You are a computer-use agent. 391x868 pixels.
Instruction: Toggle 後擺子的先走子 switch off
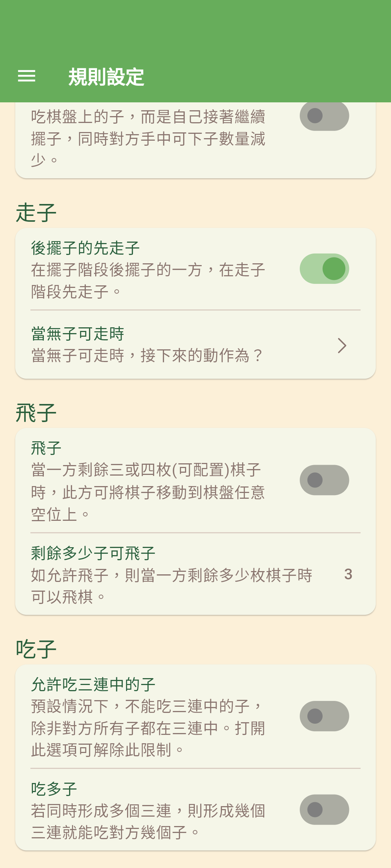324,269
